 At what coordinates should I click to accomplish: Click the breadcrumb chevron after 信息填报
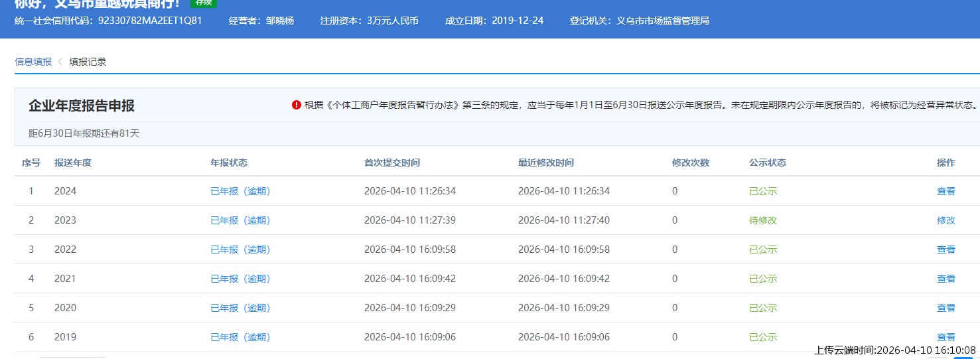click(60, 62)
